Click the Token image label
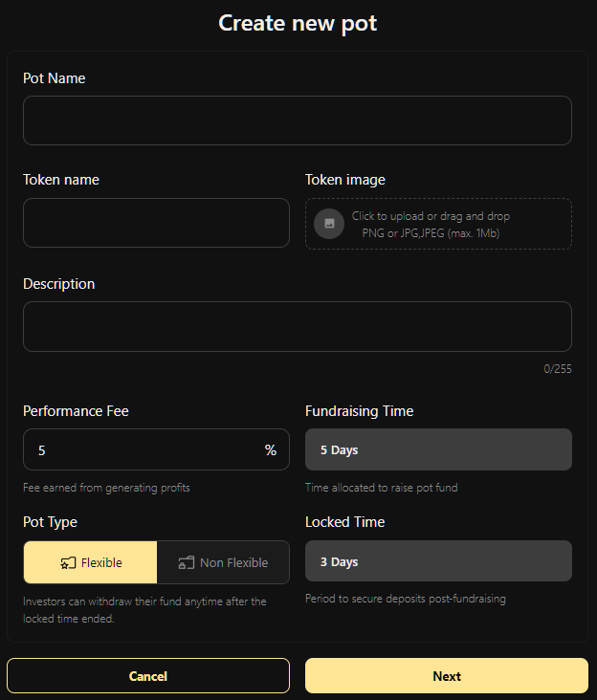This screenshot has width=597, height=700. [345, 180]
